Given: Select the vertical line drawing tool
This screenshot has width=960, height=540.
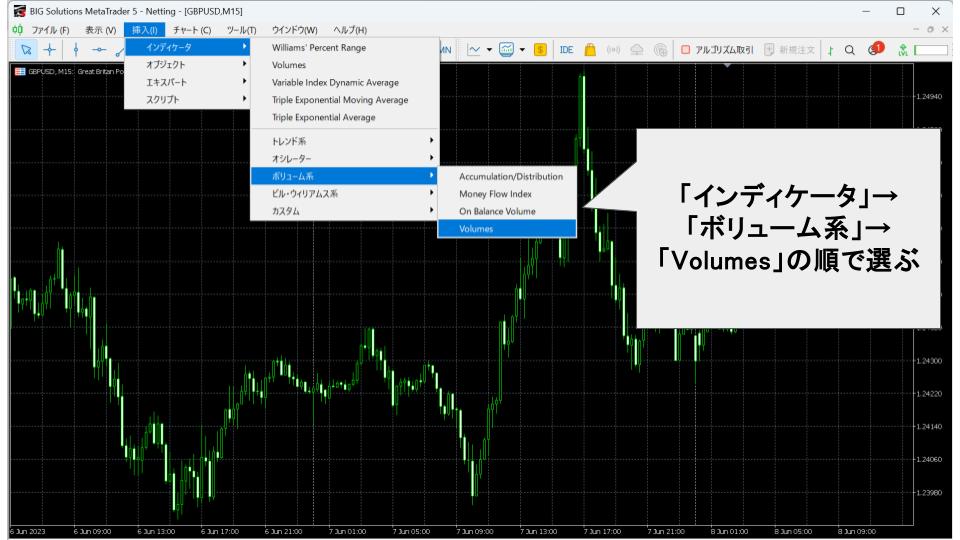Looking at the screenshot, I should coord(76,50).
